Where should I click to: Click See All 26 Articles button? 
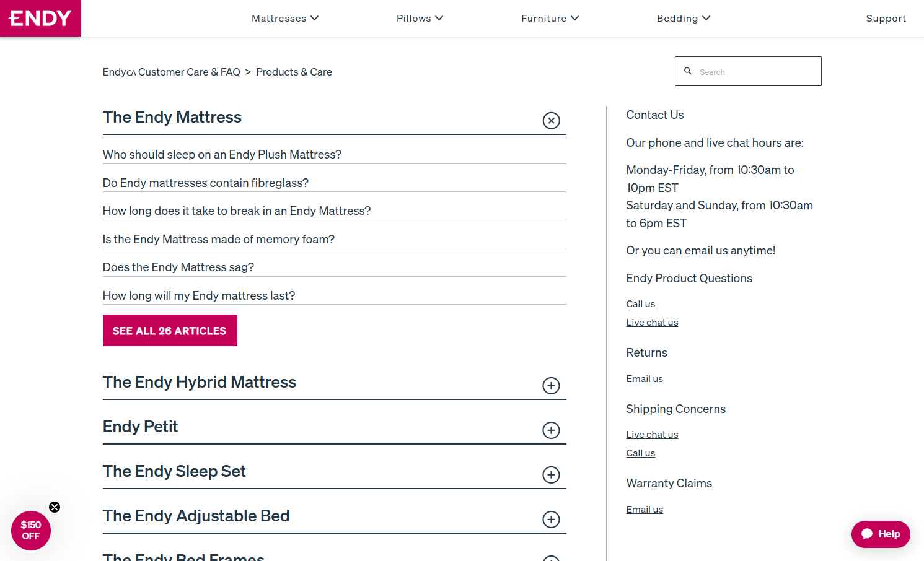[170, 331]
